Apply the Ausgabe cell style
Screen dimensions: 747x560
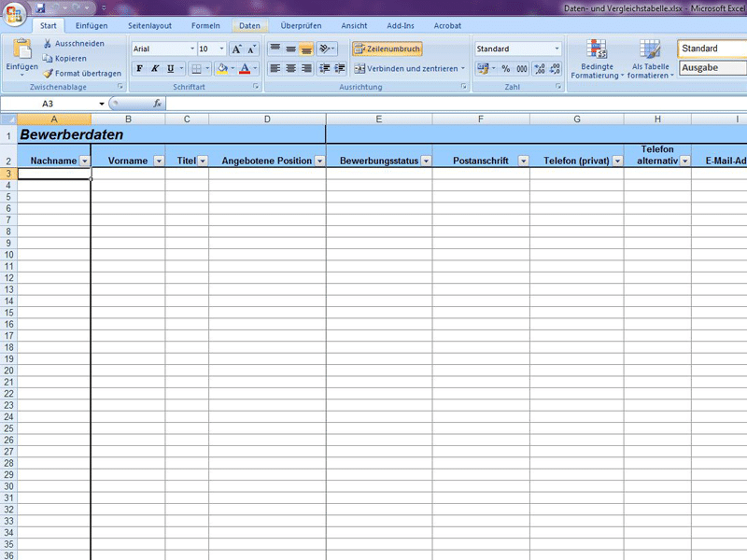(712, 67)
